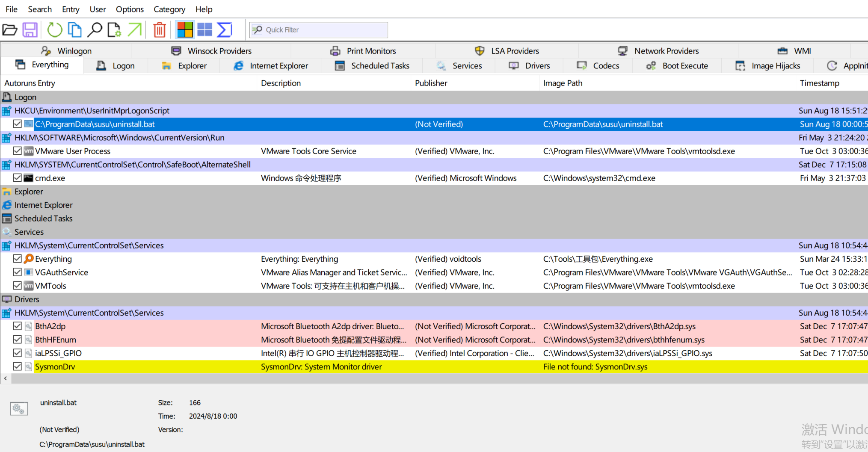Jump to entry with the green arrow icon
This screenshot has width=868, height=452.
pyautogui.click(x=135, y=30)
